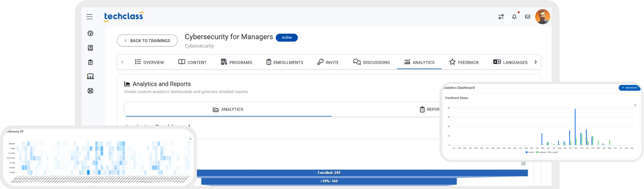Viewport: 644px width, 189px height.
Task: Click the Cybersecurity category subtitle
Action: (x=199, y=46)
